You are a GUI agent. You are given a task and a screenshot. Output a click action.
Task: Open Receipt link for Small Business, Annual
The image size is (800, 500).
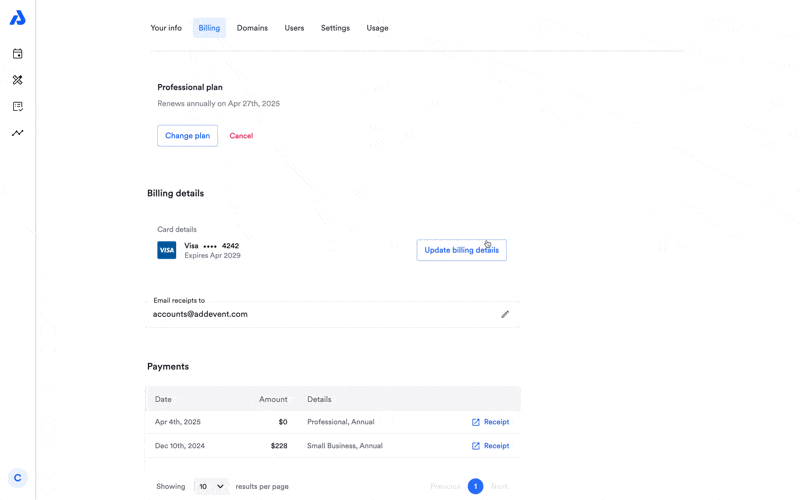coord(496,446)
